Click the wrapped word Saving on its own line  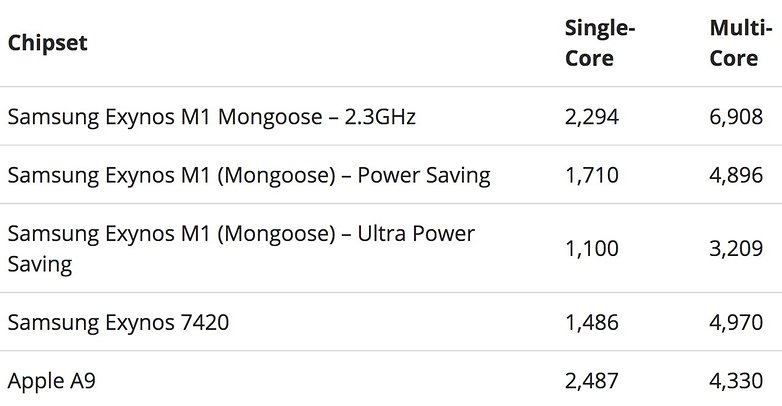39,264
